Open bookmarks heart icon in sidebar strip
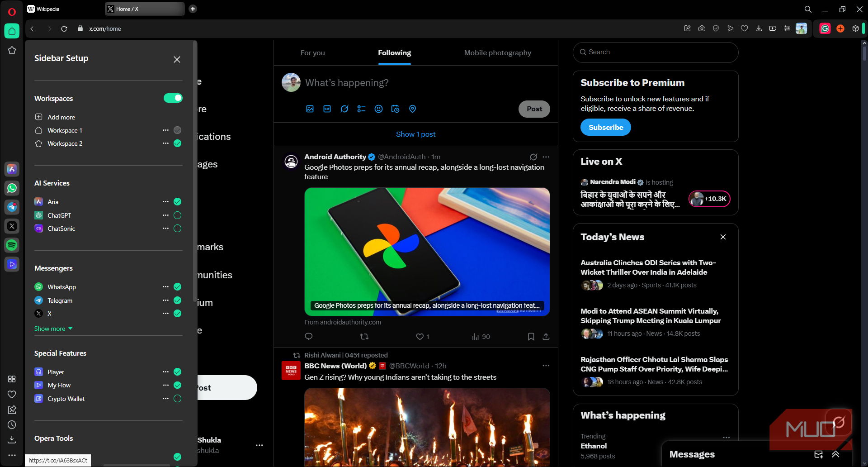Screen dimensions: 868x467 12,394
